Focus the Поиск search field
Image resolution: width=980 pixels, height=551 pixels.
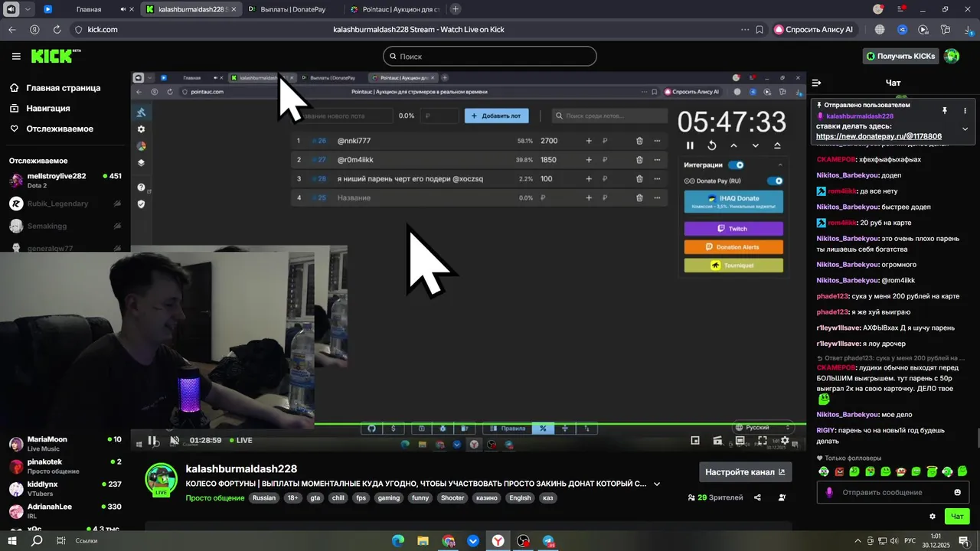click(490, 56)
